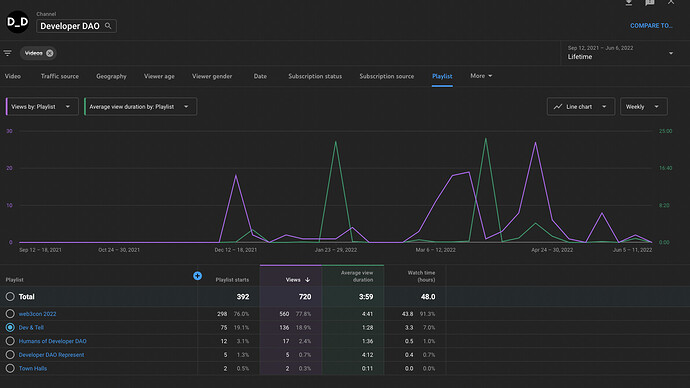The height and width of the screenshot is (388, 690).
Task: Open the filter icon next to Videos chip
Action: click(7, 53)
